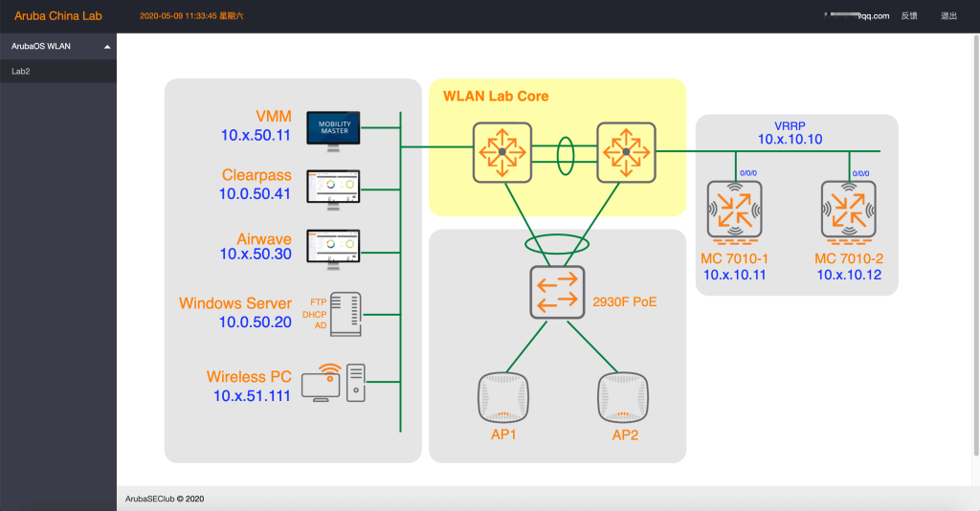980x511 pixels.
Task: Click the VRRP IP 10.x.10.10
Action: (790, 140)
